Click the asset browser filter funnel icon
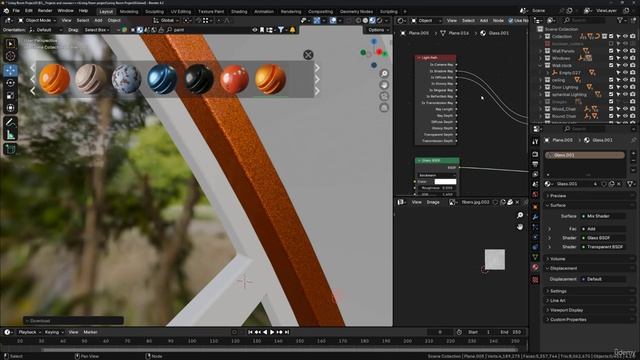 click(x=281, y=29)
